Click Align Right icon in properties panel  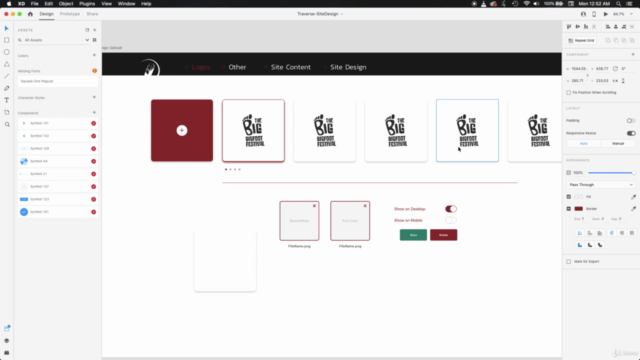click(x=624, y=27)
